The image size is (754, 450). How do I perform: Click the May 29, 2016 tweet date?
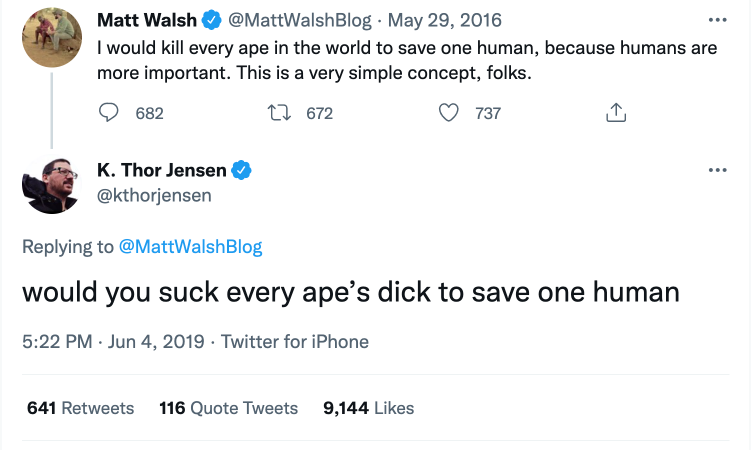point(444,20)
